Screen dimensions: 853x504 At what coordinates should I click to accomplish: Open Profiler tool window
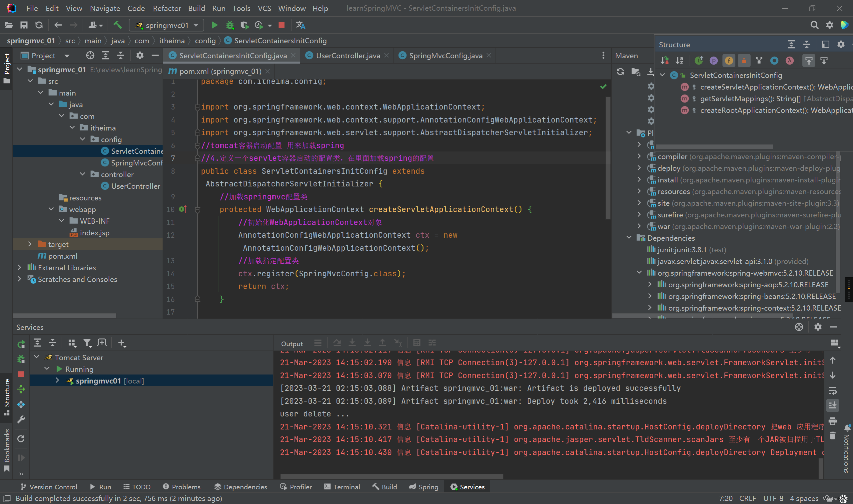296,487
